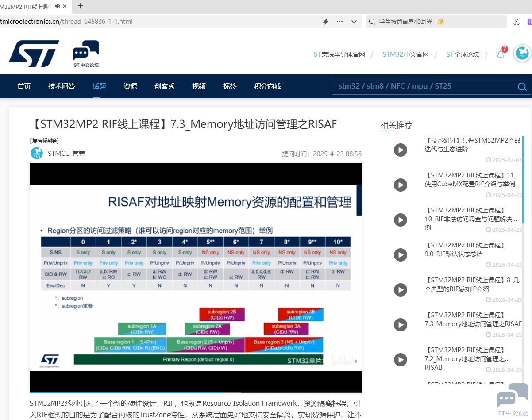This screenshot has height=420, width=532.
Task: Click the floating ST中文论坛 chat widget
Action: [x=513, y=400]
